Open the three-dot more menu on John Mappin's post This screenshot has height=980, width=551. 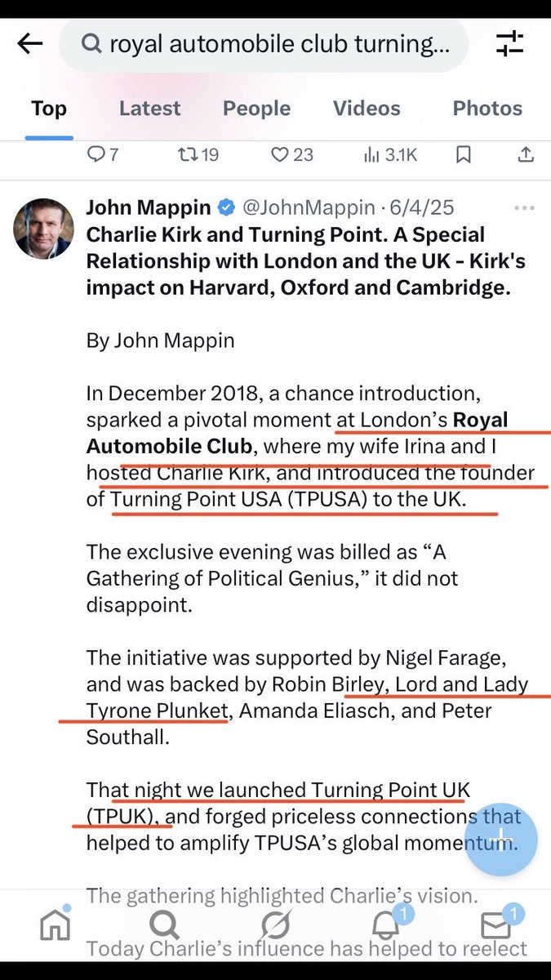click(x=524, y=208)
